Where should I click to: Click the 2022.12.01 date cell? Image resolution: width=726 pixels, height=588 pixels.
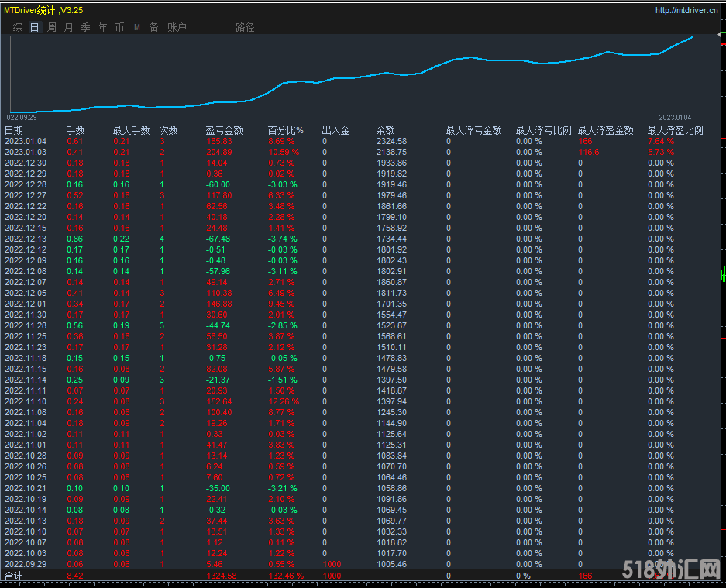point(26,304)
